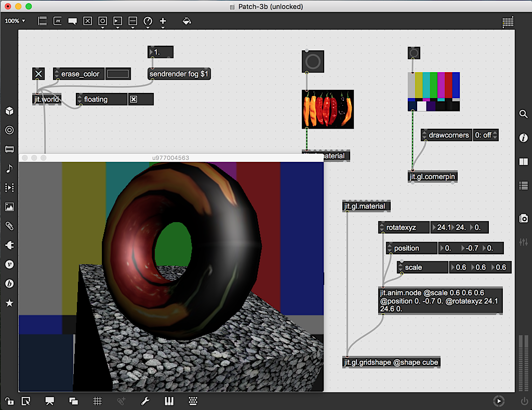Viewport: 532px width, 410px height.
Task: Click the audio level meter at lower right
Action: coord(524,363)
